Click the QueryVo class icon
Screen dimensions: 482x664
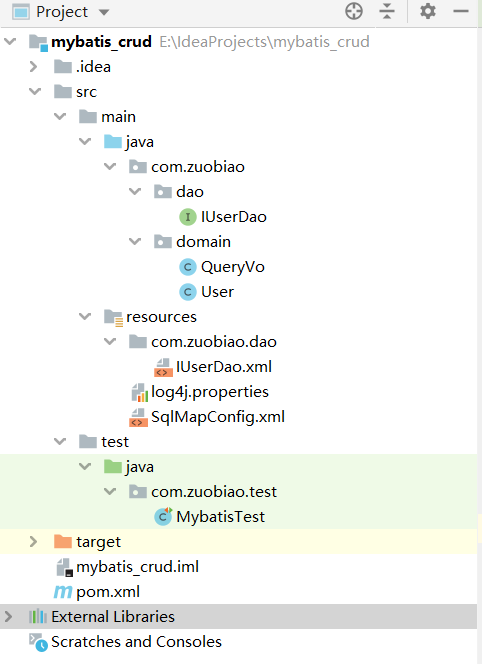(188, 267)
